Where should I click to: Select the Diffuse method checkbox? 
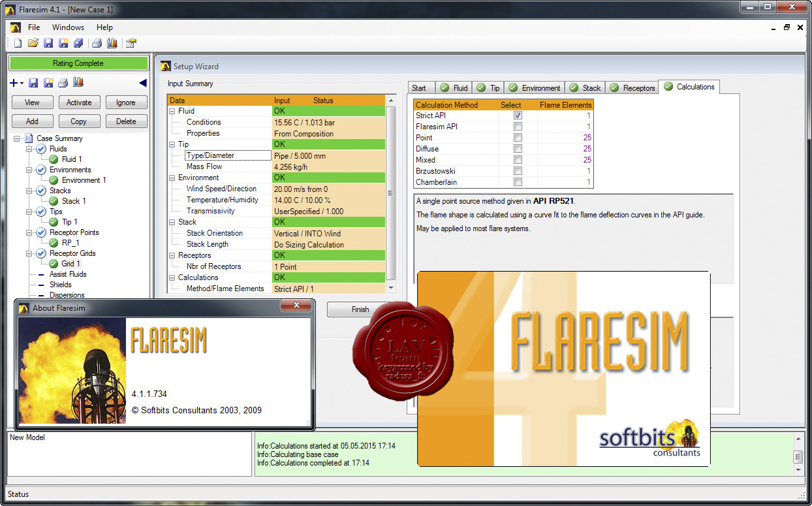tap(518, 149)
